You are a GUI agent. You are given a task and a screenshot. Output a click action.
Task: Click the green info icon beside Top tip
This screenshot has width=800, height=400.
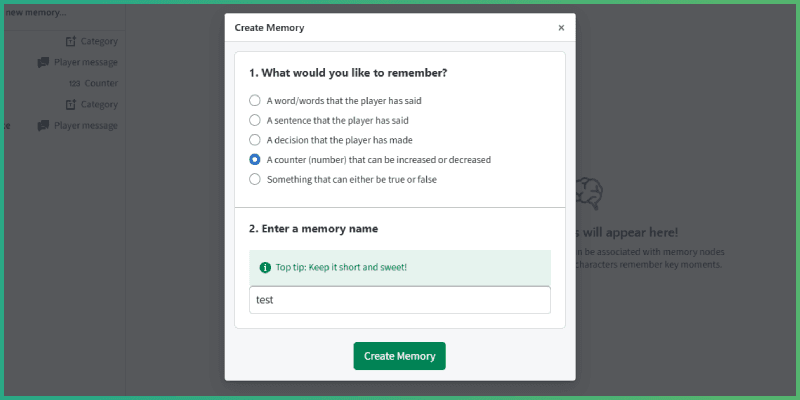(264, 268)
